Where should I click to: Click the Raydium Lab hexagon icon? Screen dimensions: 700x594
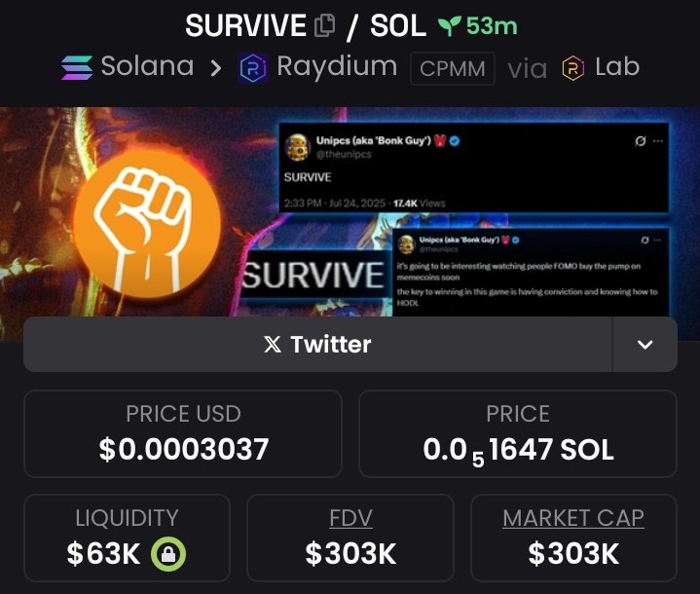pos(572,68)
